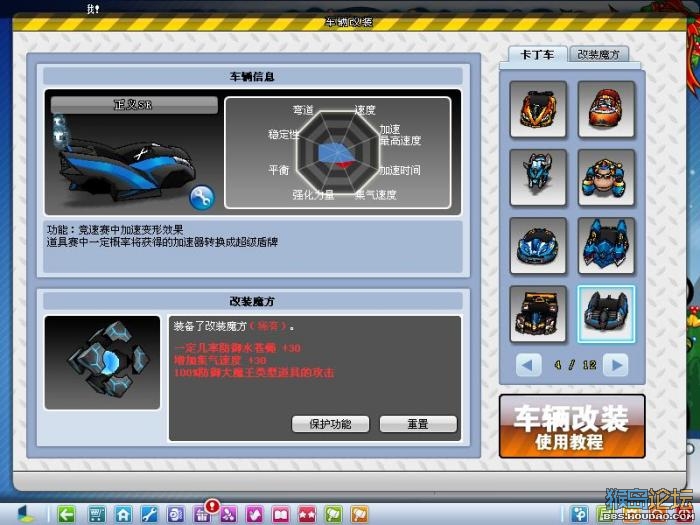Click the blue question help icon
The width and height of the screenshot is (700, 525).
point(580,514)
